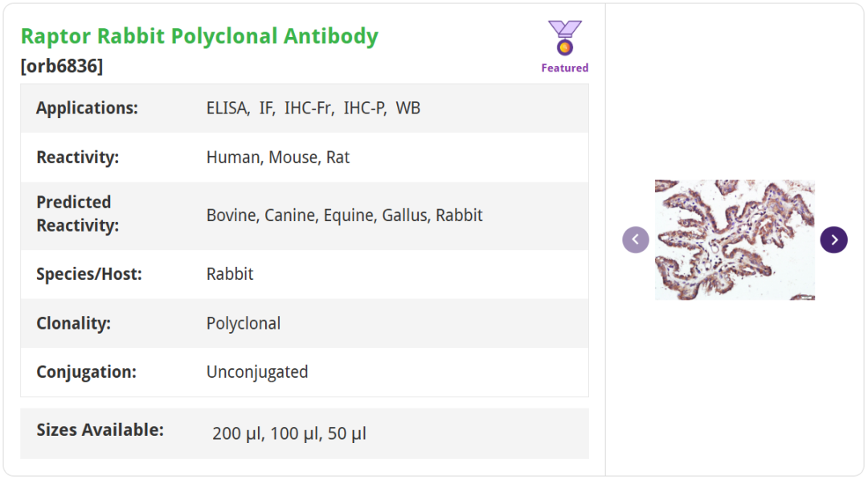Click the Predicted Reactivity label
The height and width of the screenshot is (480, 868).
coord(77,214)
